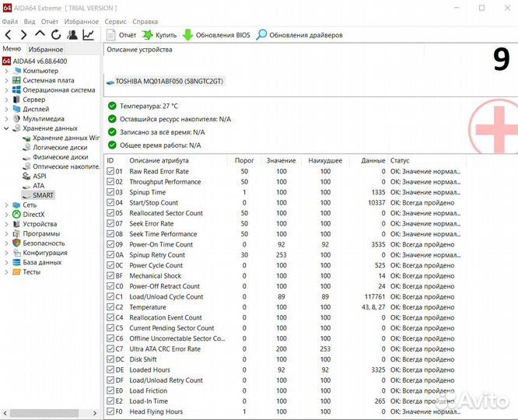518x420 pixels.
Task: Sort by the Наихудшее column header
Action: (x=325, y=160)
